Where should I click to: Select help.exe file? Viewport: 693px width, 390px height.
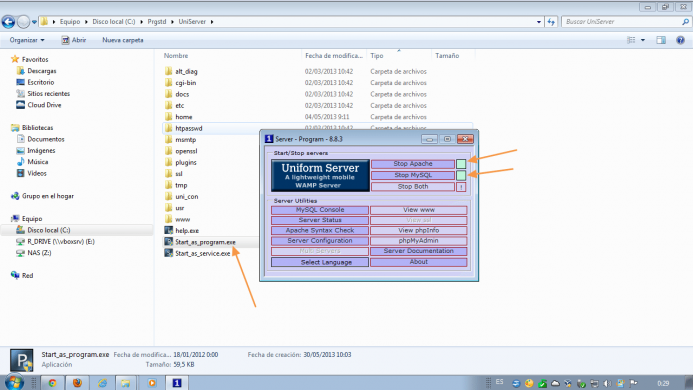187,231
